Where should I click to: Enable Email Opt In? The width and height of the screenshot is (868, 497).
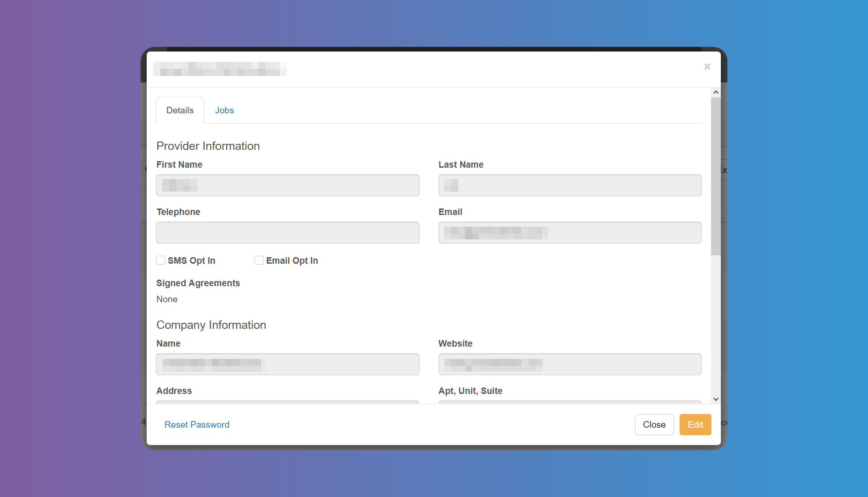pyautogui.click(x=259, y=260)
